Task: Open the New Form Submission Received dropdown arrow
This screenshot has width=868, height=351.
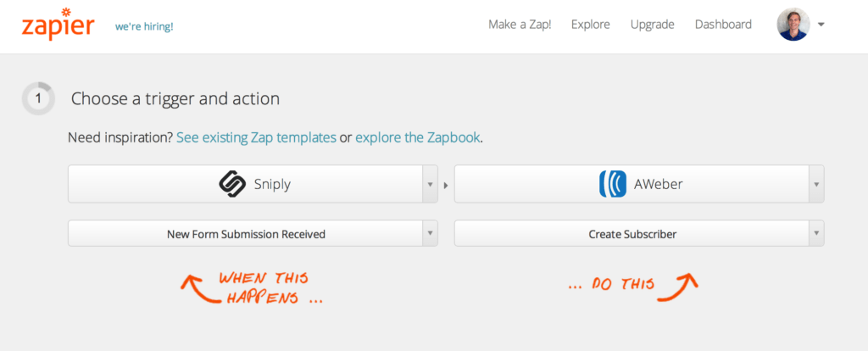Action: click(x=430, y=234)
